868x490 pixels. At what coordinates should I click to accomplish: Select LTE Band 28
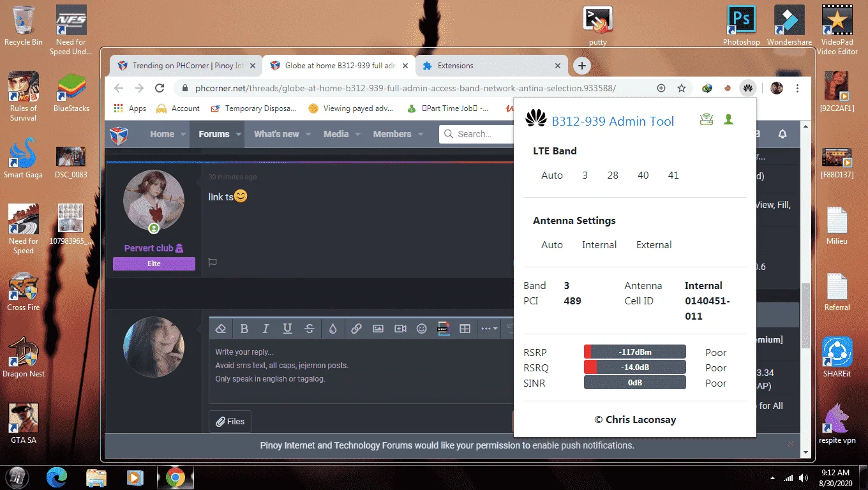click(x=613, y=175)
